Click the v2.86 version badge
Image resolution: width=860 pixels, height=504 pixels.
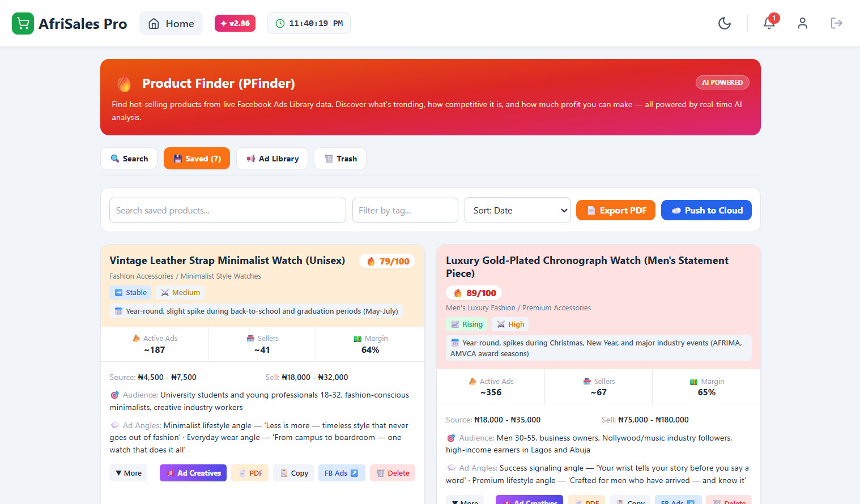(x=235, y=23)
